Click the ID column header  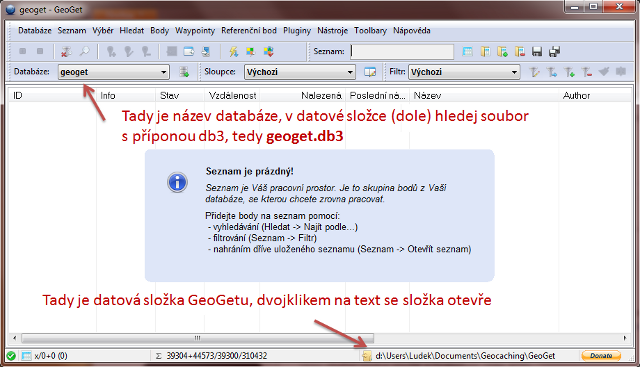pyautogui.click(x=52, y=96)
